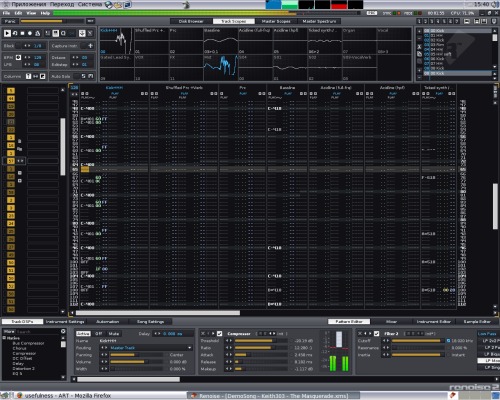Enable record mode with round record icon
This screenshot has height=400, width=500.
click(30, 33)
